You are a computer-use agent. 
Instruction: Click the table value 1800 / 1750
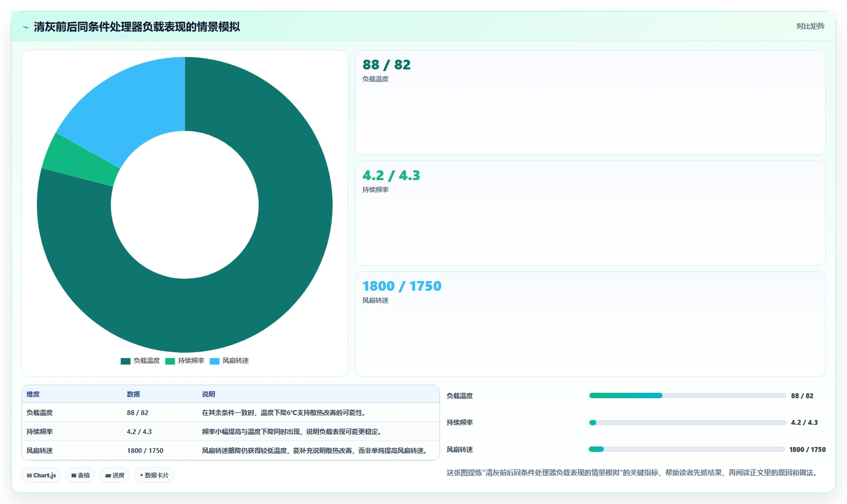[145, 451]
